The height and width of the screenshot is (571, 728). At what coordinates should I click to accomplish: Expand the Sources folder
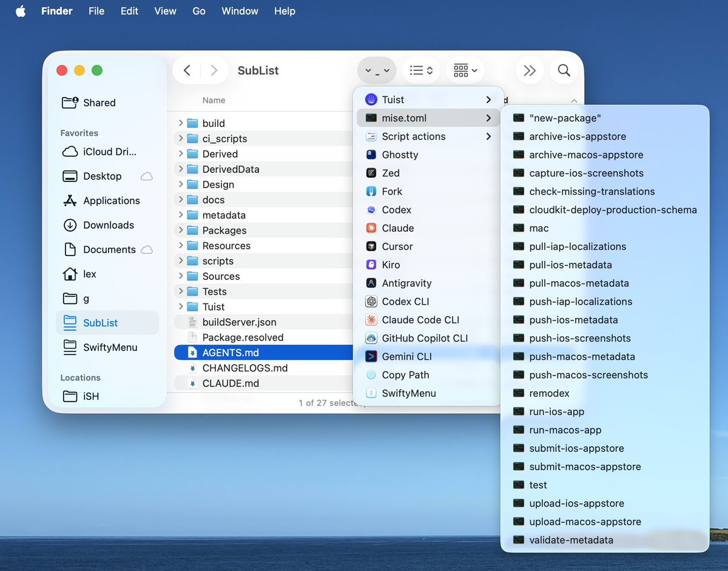180,276
